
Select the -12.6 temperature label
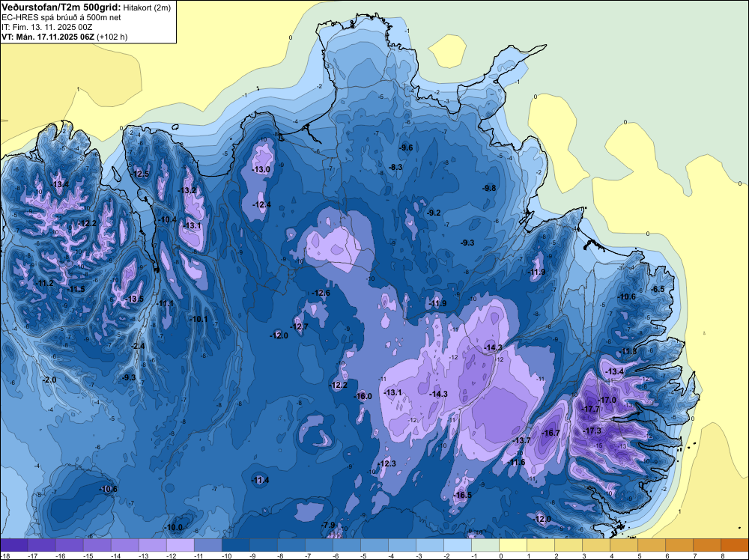pyautogui.click(x=321, y=293)
